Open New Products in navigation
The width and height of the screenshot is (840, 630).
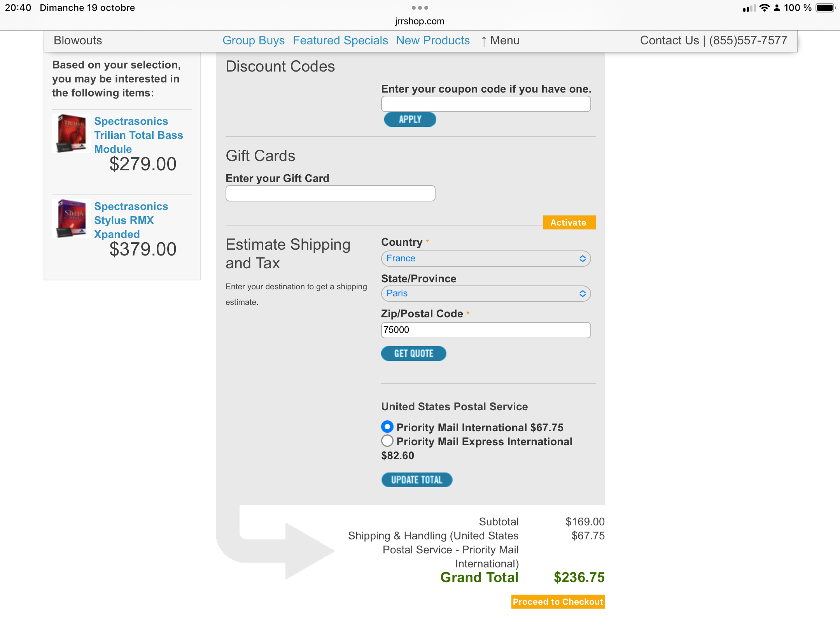click(x=433, y=40)
